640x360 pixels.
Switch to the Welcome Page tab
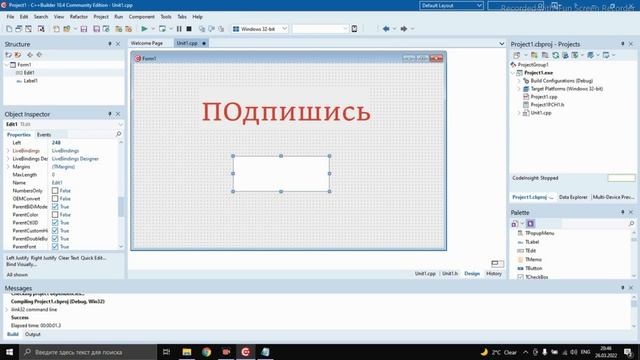coord(147,43)
